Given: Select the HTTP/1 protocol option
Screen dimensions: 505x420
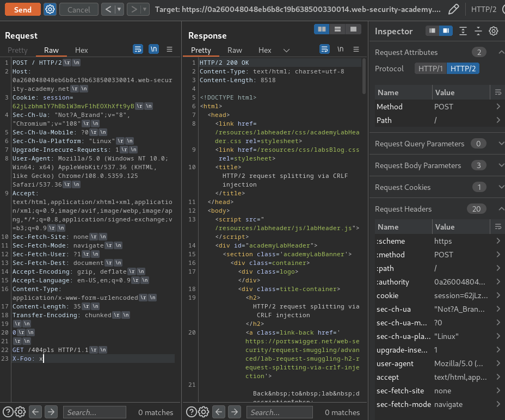Looking at the screenshot, I should [430, 69].
